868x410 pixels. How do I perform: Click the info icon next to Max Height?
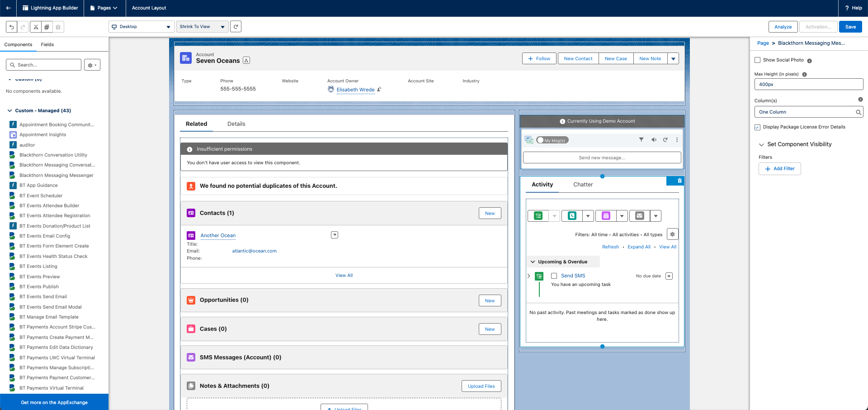click(x=804, y=75)
